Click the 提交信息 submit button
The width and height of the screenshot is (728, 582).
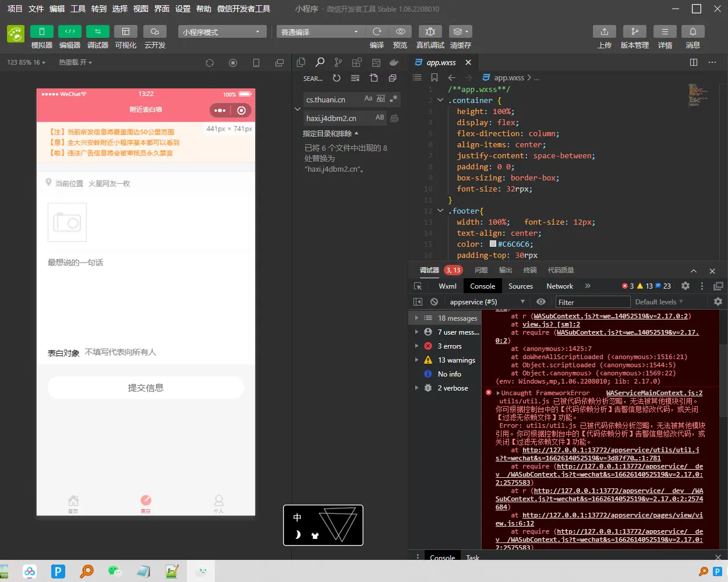tap(146, 388)
